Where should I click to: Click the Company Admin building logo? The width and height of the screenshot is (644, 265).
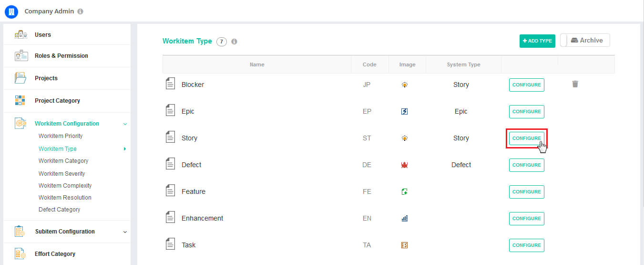pos(11,11)
